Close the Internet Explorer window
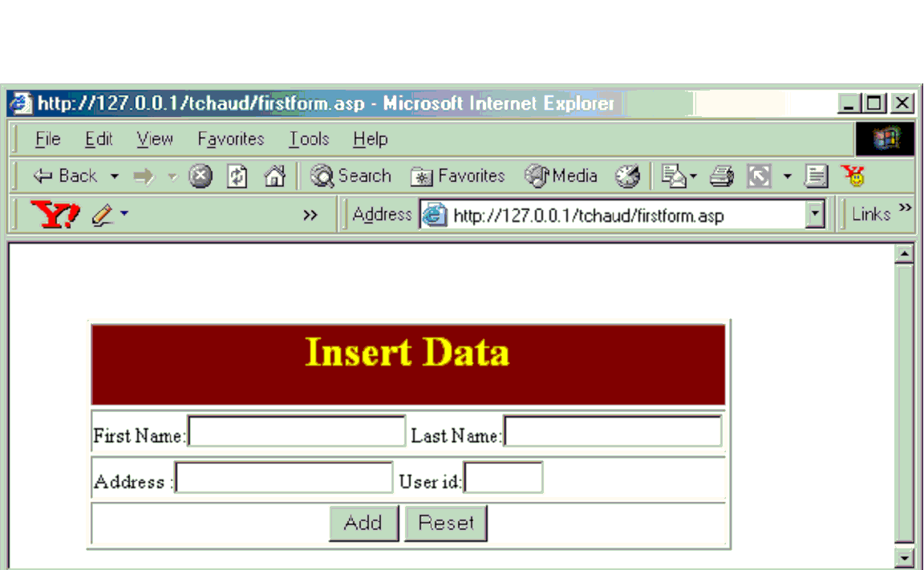The width and height of the screenshot is (924, 570). (902, 103)
